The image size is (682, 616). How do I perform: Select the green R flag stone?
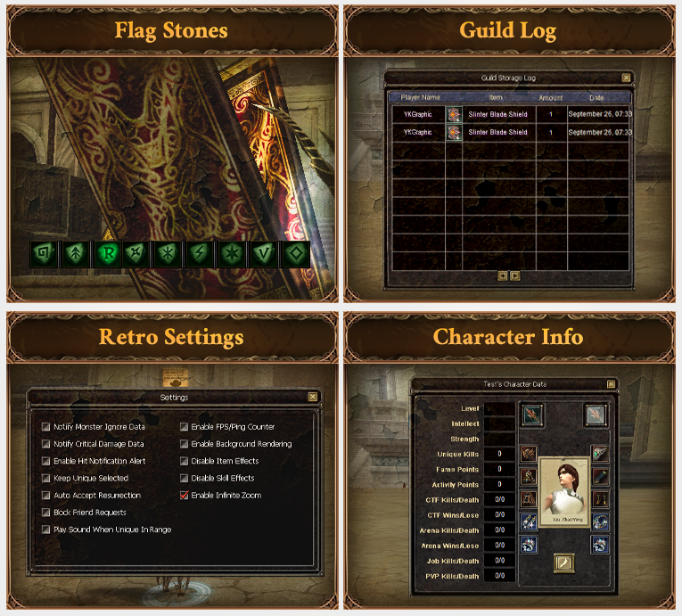pyautogui.click(x=108, y=253)
